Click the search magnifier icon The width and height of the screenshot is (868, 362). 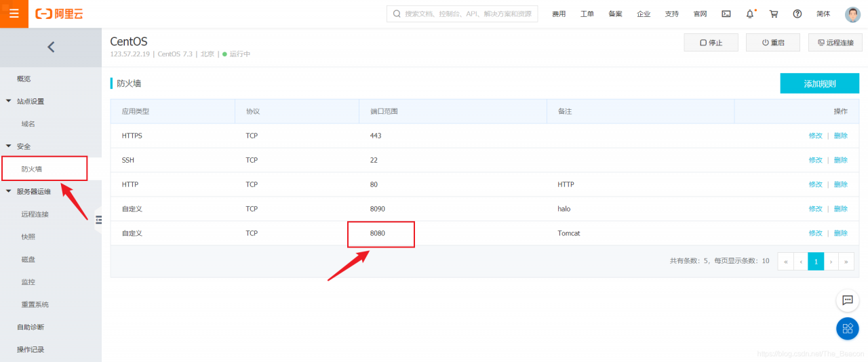coord(397,14)
